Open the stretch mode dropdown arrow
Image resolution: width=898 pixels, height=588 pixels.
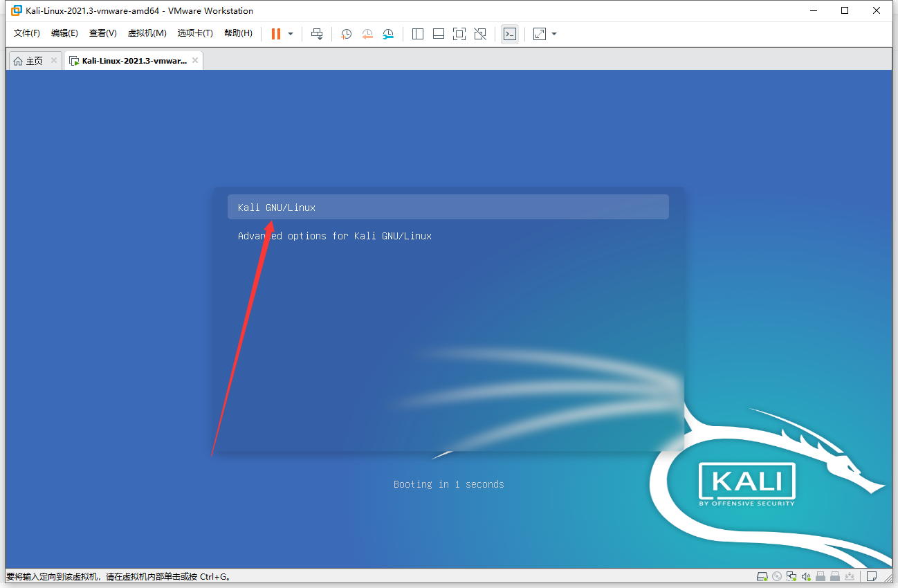tap(553, 33)
